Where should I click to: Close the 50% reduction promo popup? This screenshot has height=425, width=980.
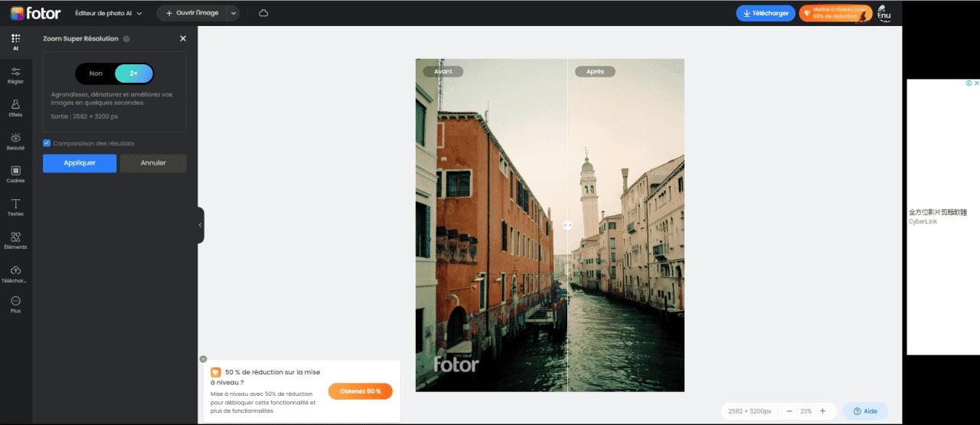point(203,358)
